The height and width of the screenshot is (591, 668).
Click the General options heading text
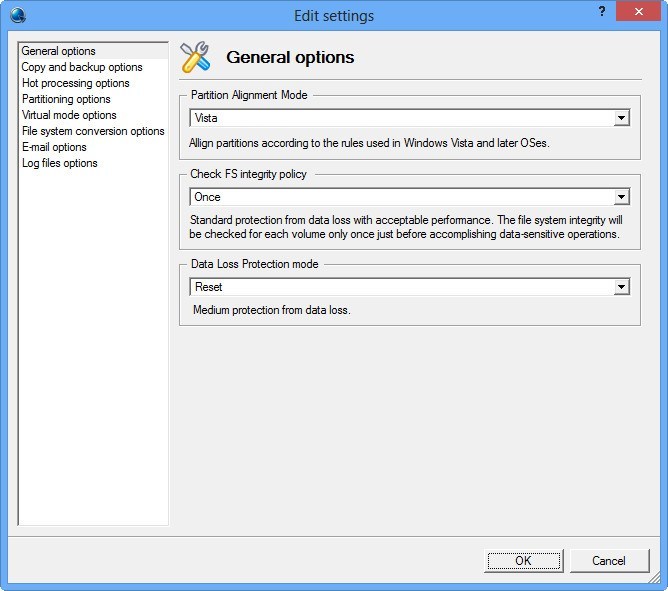290,58
